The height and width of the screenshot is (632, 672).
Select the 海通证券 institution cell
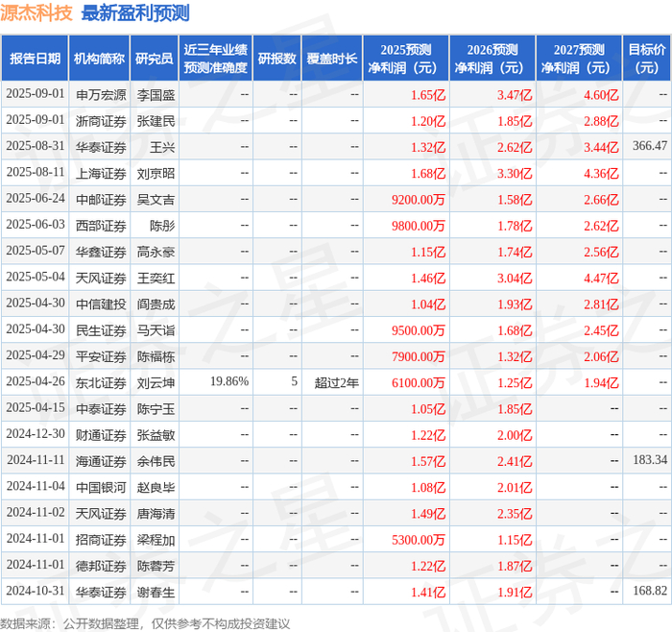(101, 461)
